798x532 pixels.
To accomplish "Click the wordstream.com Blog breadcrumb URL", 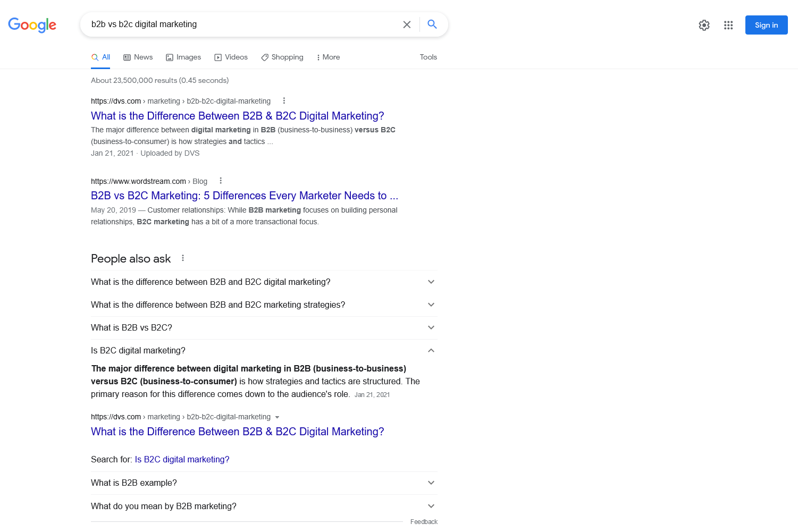I will pos(149,181).
